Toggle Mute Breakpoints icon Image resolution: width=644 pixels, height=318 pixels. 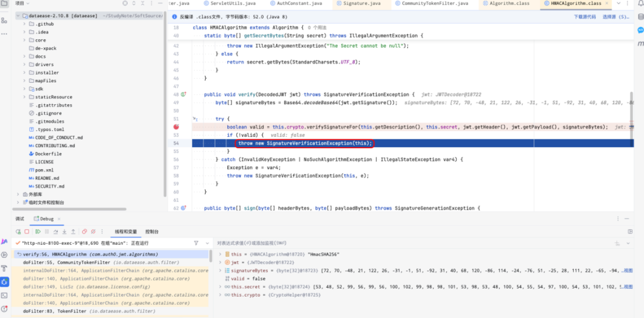pos(93,232)
